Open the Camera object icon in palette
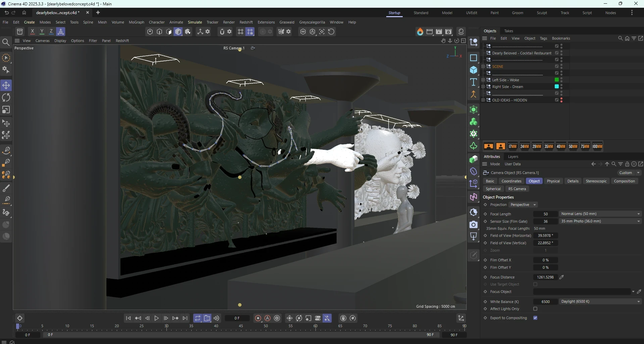This screenshot has height=344, width=644. pos(474,224)
